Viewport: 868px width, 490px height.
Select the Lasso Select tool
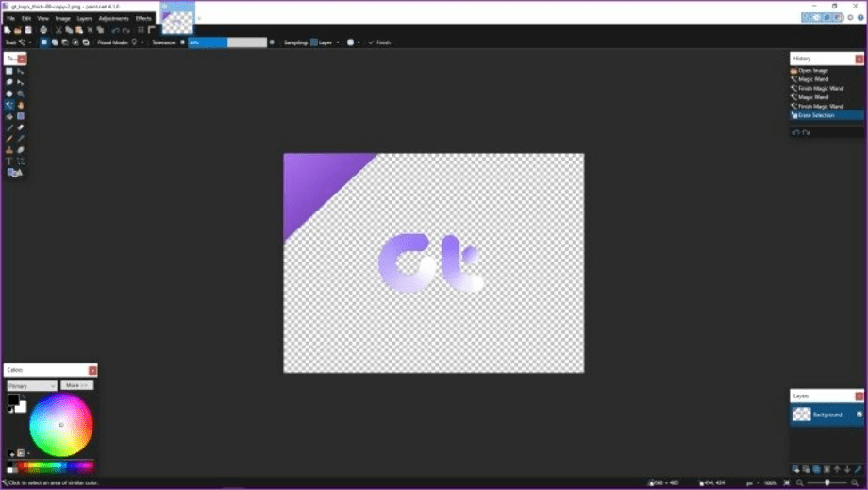coord(8,82)
